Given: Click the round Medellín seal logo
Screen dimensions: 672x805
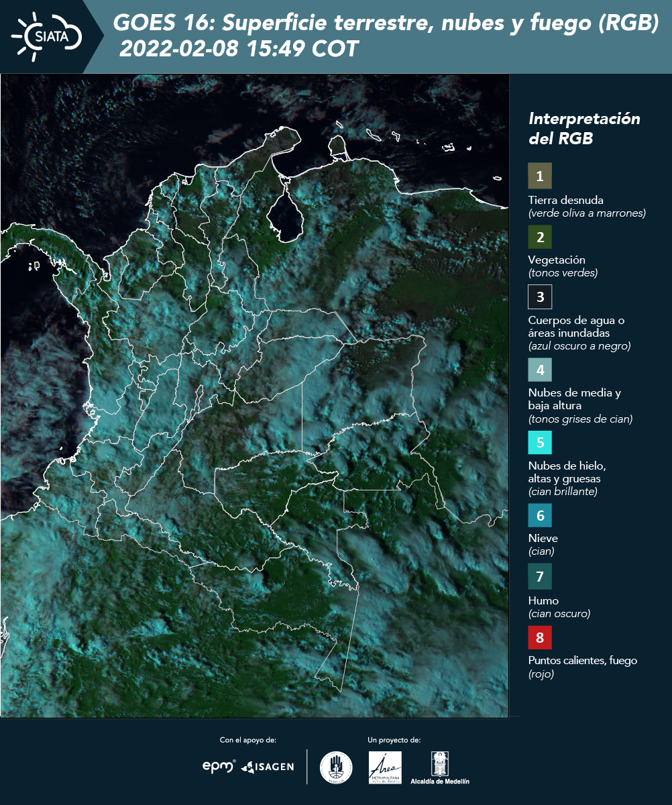Looking at the screenshot, I should point(336,767).
